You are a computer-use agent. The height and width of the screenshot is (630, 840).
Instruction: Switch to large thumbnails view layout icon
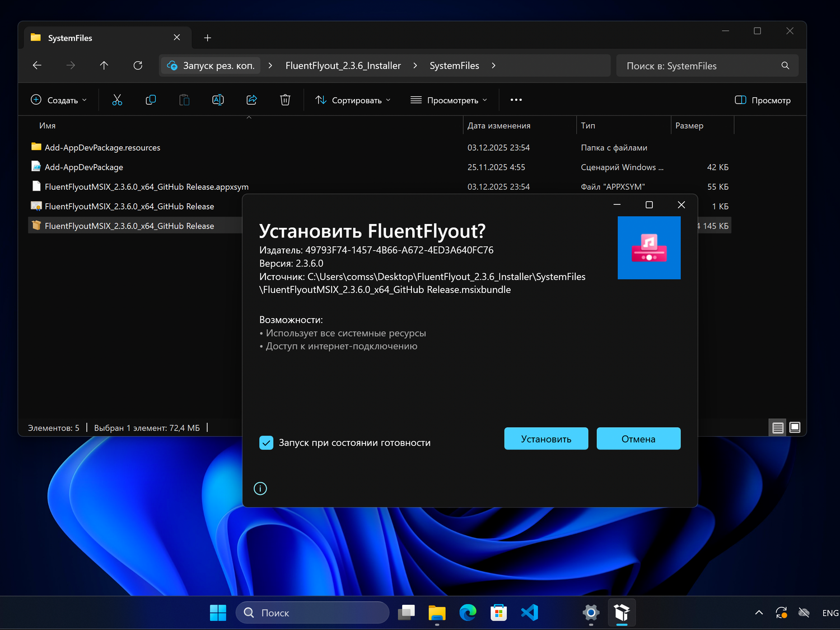tap(795, 428)
